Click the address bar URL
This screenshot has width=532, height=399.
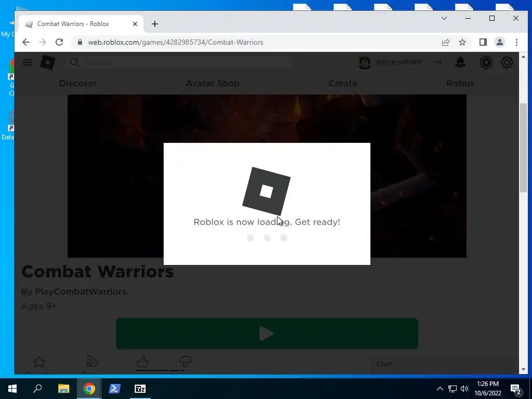pos(176,42)
